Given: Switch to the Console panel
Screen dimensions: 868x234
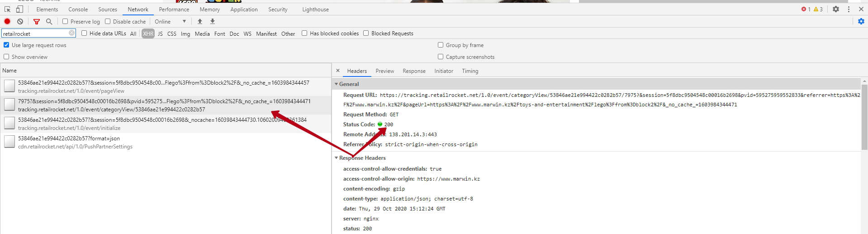Looking at the screenshot, I should 78,10.
